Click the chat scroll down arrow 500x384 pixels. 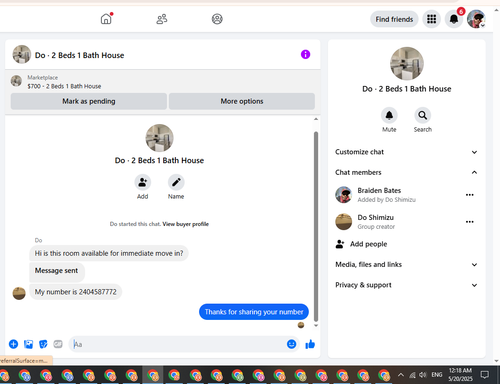click(316, 326)
